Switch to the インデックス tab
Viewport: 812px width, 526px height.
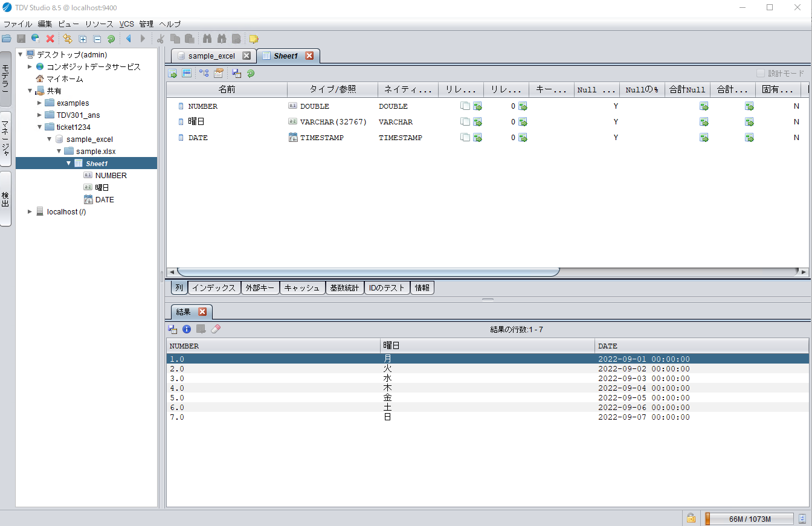[x=214, y=288]
